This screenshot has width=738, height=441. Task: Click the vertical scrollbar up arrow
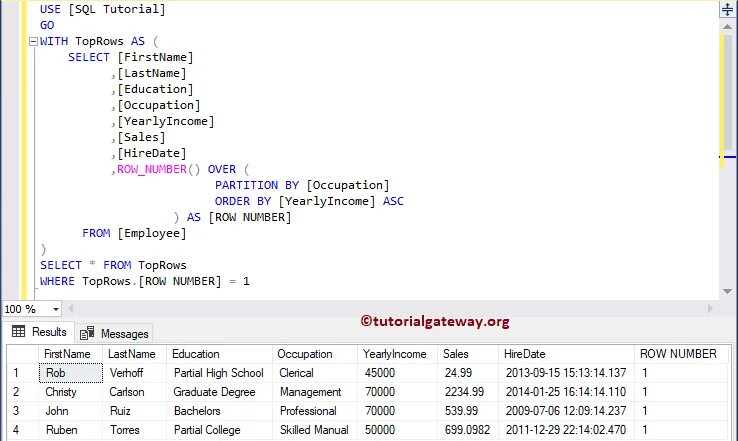[727, 27]
